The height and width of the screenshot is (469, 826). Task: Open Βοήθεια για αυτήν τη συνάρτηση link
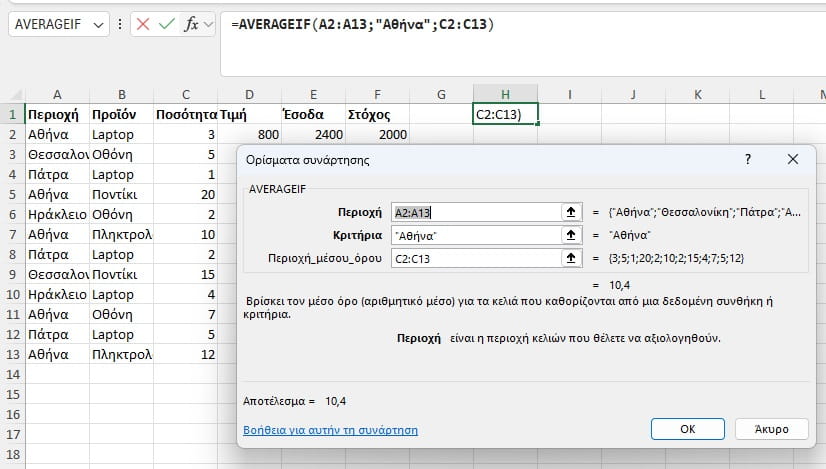point(330,430)
